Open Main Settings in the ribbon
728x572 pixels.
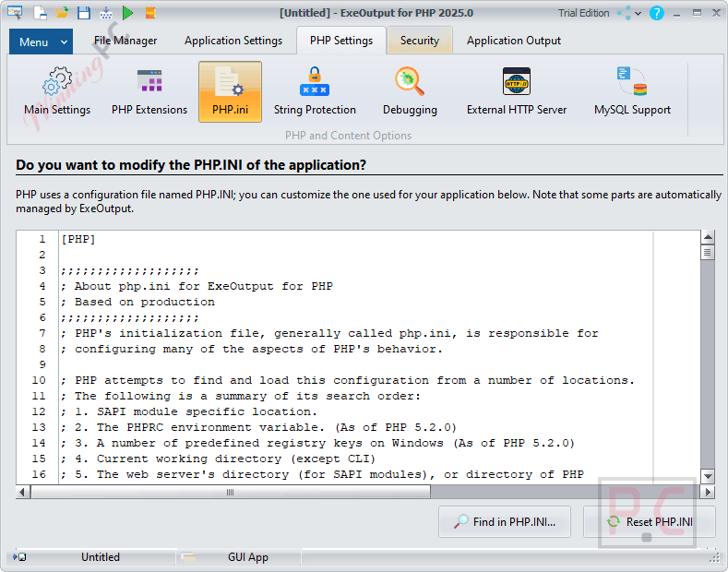57,91
